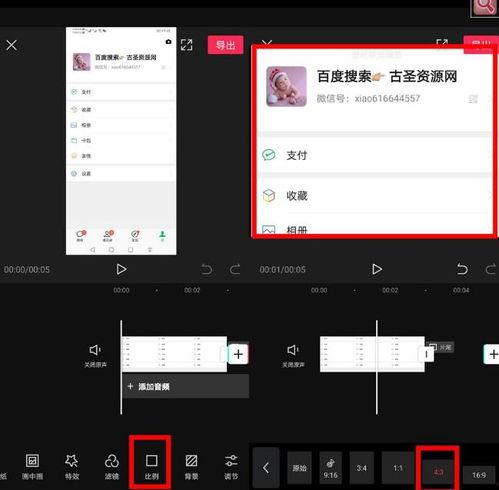The image size is (499, 490).
Task: Click 00:02 marker on left timeline ruler
Action: [192, 290]
